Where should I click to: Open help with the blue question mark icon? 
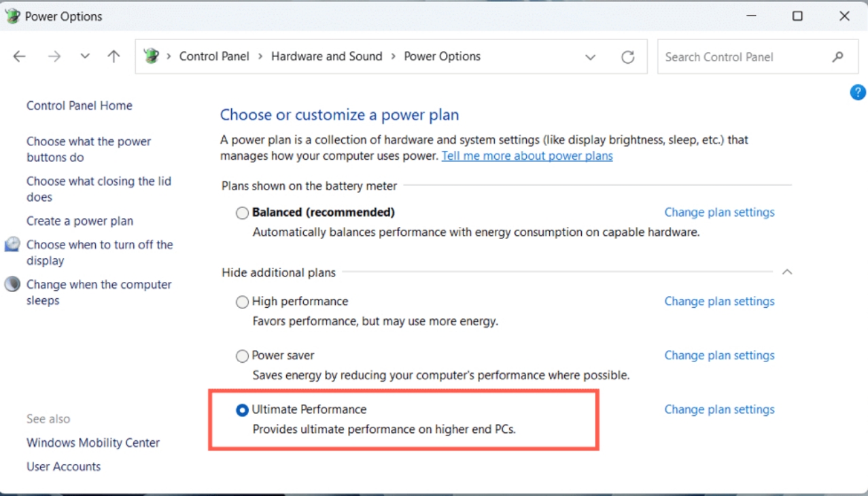tap(858, 92)
